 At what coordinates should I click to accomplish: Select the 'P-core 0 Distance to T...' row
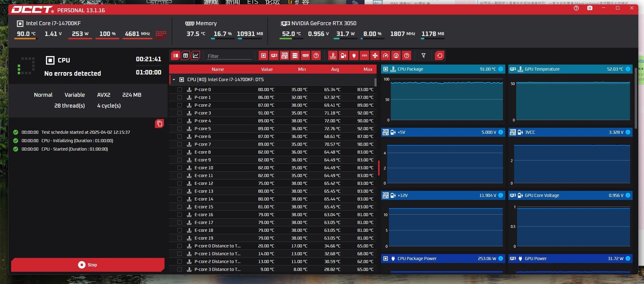tap(273, 246)
